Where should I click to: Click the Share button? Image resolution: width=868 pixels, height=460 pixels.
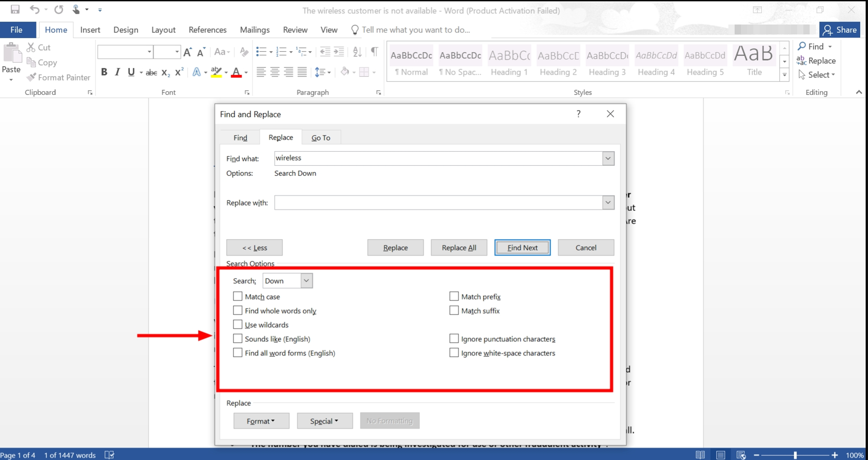pyautogui.click(x=840, y=30)
